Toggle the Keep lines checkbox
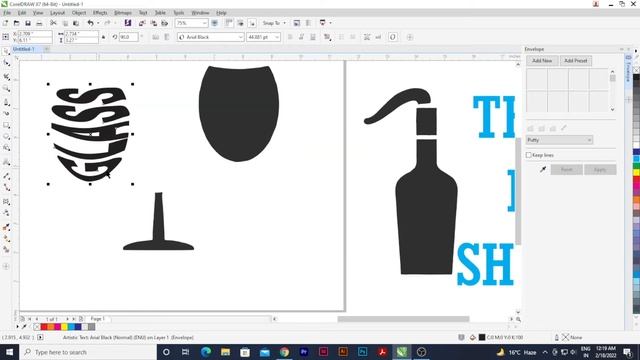Viewport: 640px width, 360px height. click(529, 155)
